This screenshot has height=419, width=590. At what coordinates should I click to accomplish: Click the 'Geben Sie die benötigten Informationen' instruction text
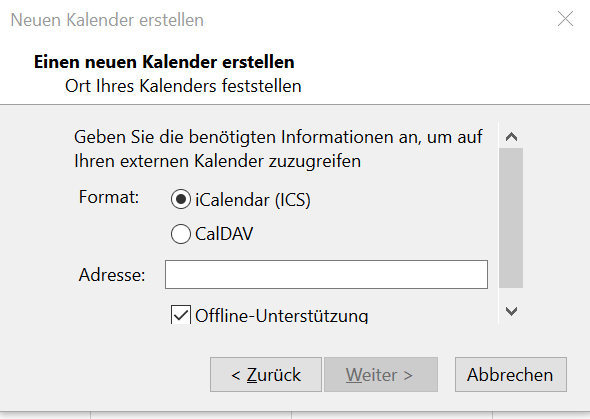278,149
